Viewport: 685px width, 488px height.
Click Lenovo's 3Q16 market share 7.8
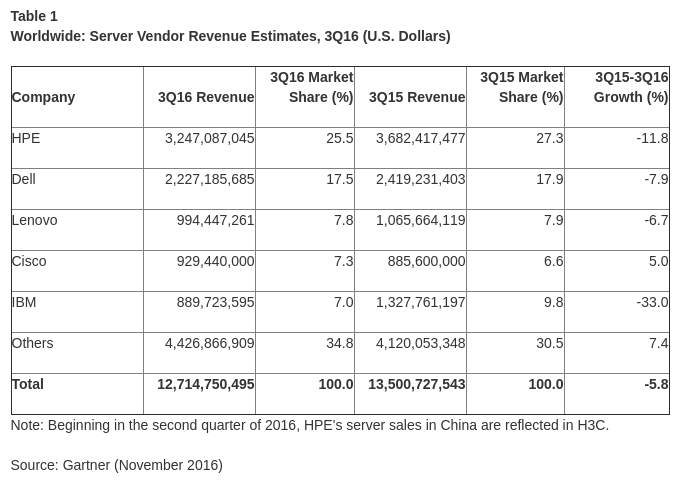[343, 220]
